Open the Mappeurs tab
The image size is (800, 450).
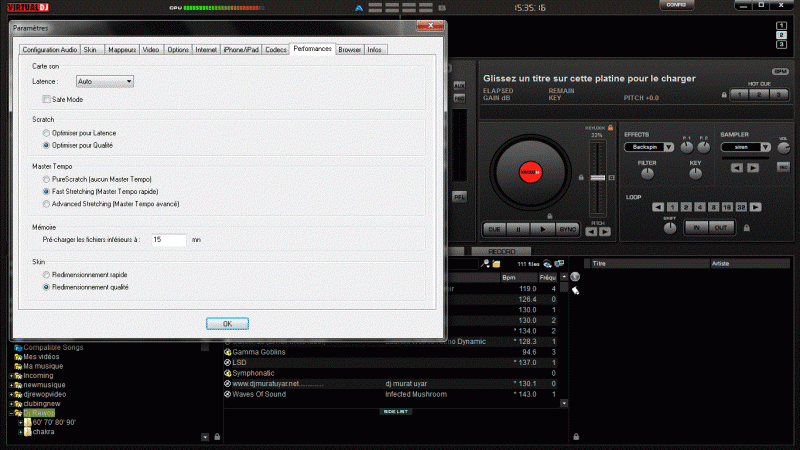pyautogui.click(x=122, y=49)
